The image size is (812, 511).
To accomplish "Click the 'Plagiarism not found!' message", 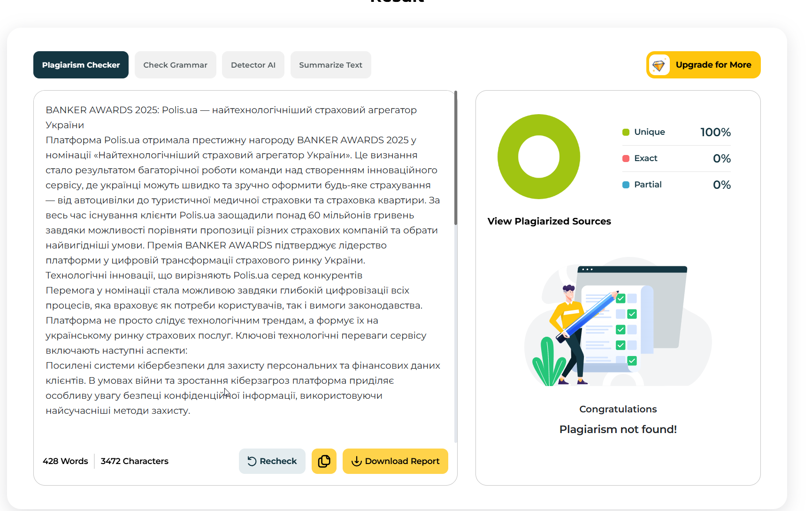I will pos(618,429).
